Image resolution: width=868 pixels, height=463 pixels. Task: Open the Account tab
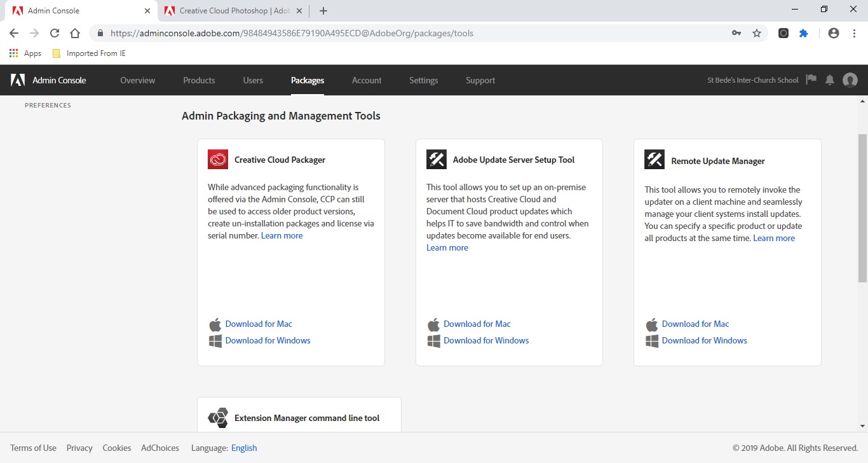[x=367, y=80]
